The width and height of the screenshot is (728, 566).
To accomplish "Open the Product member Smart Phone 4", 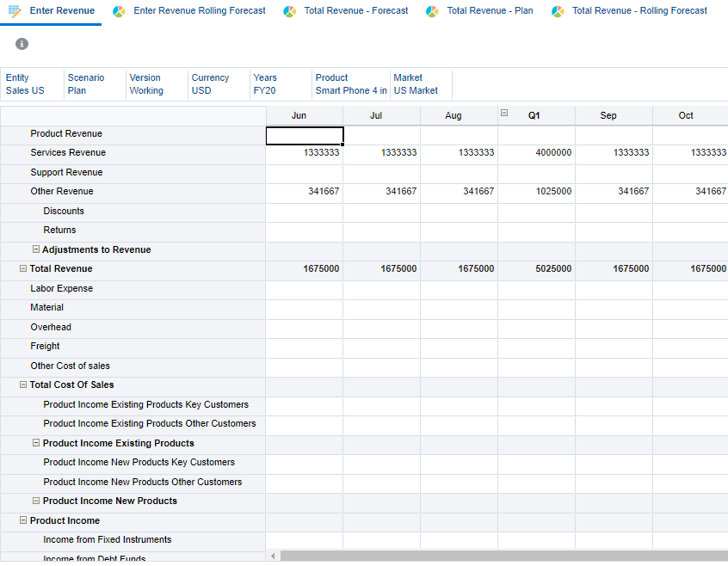I will click(x=350, y=88).
